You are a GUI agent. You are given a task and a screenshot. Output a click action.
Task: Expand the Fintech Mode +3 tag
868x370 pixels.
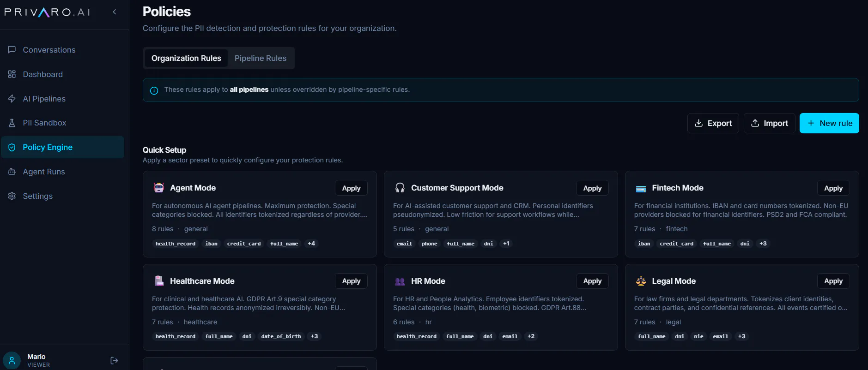click(763, 244)
